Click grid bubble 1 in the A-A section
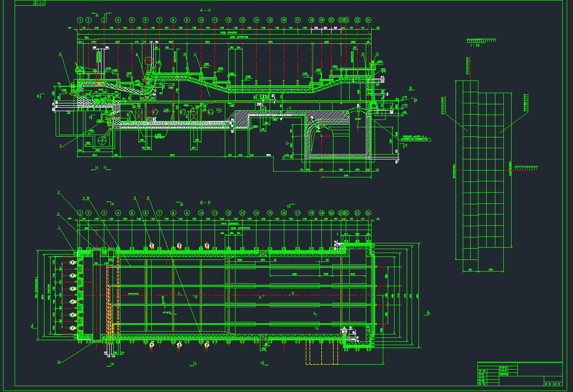The height and width of the screenshot is (392, 573). point(80,20)
